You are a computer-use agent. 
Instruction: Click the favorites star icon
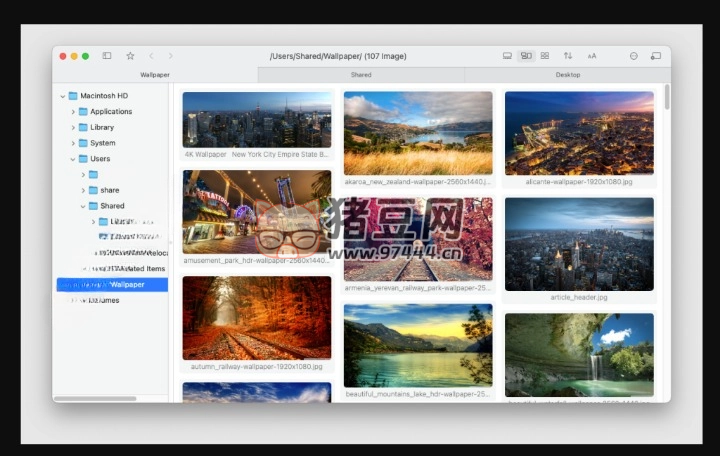[x=130, y=56]
